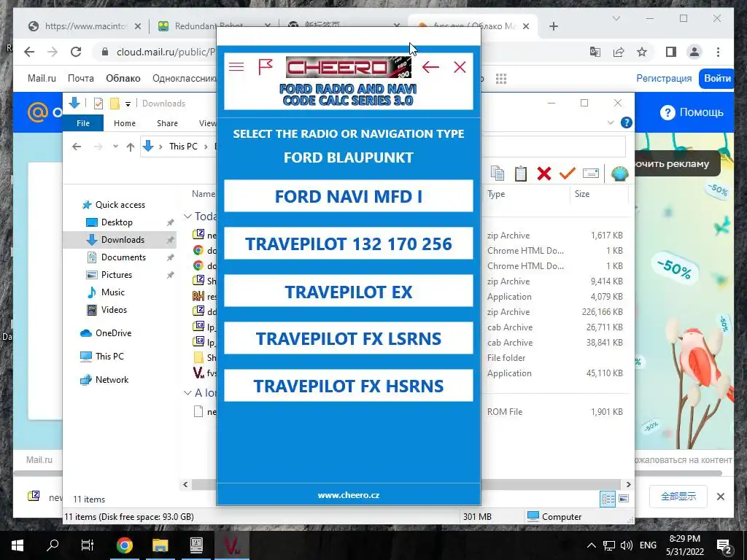
Task: Click the Chrome back arrow
Action: tap(29, 52)
